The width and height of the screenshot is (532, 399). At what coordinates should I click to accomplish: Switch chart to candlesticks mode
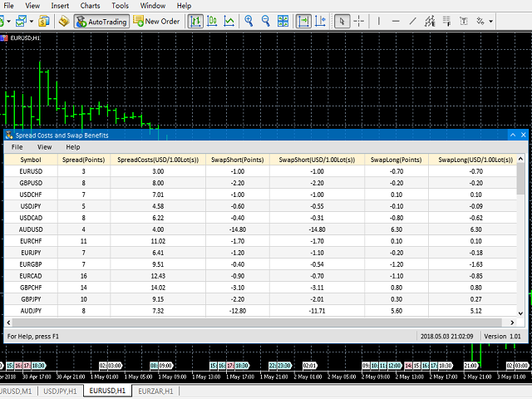pos(213,22)
